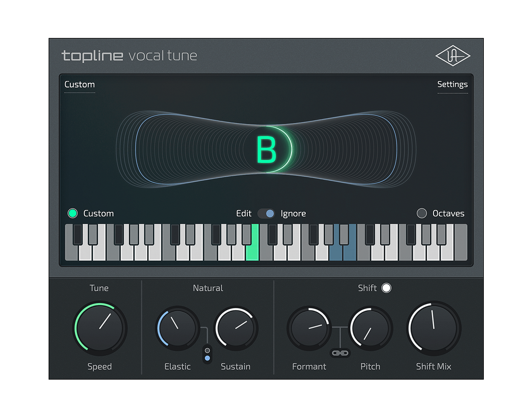The width and height of the screenshot is (532, 418).
Task: Click the Formant knob
Action: click(x=309, y=328)
